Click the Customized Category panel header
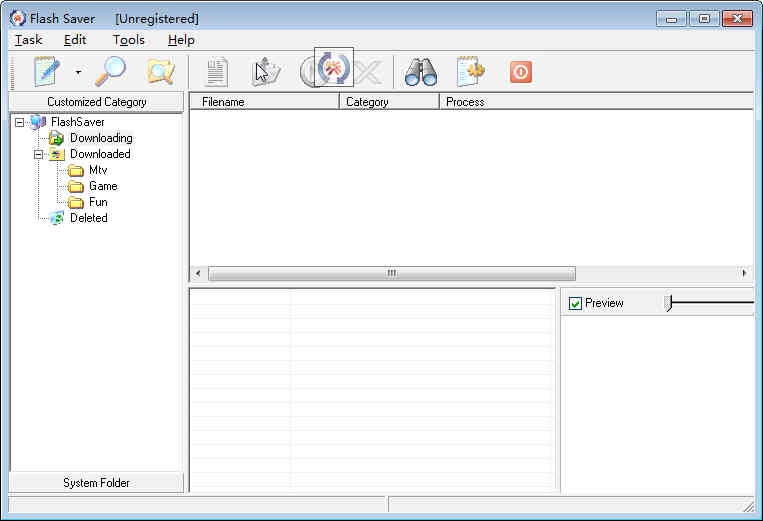Viewport: 763px width, 521px height. 96,102
